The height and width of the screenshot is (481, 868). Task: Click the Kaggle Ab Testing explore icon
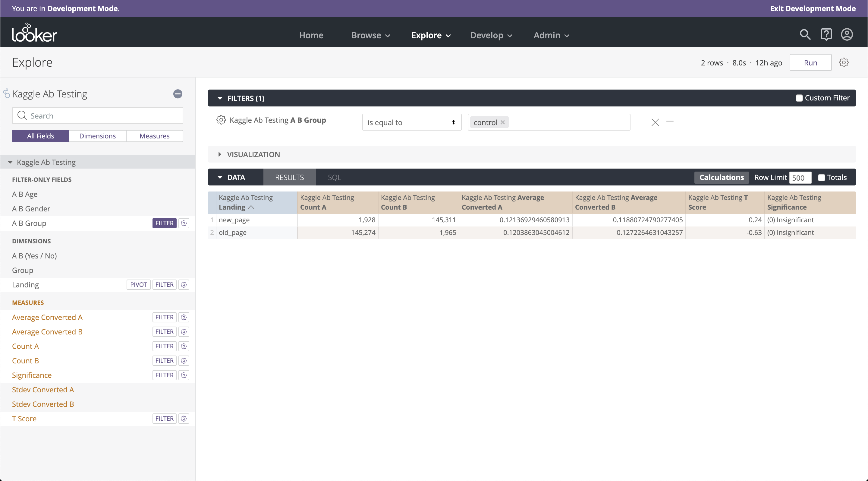click(x=6, y=93)
